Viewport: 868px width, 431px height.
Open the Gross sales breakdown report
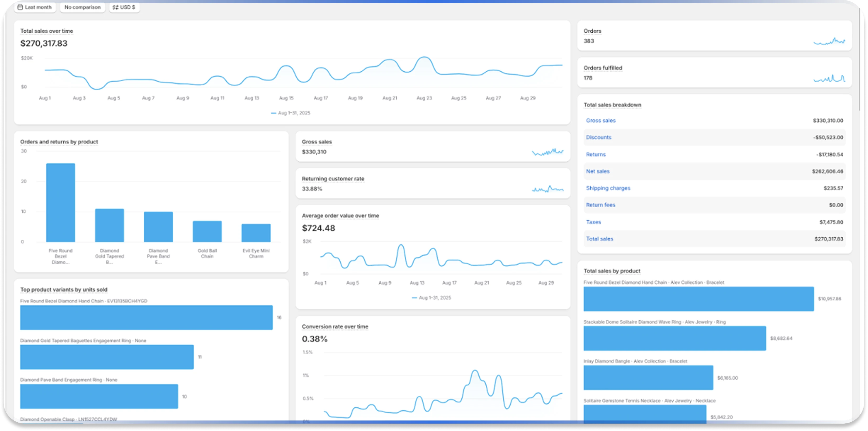click(601, 120)
